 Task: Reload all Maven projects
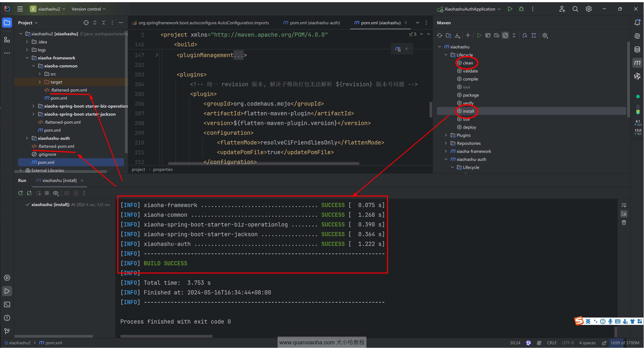pyautogui.click(x=439, y=35)
